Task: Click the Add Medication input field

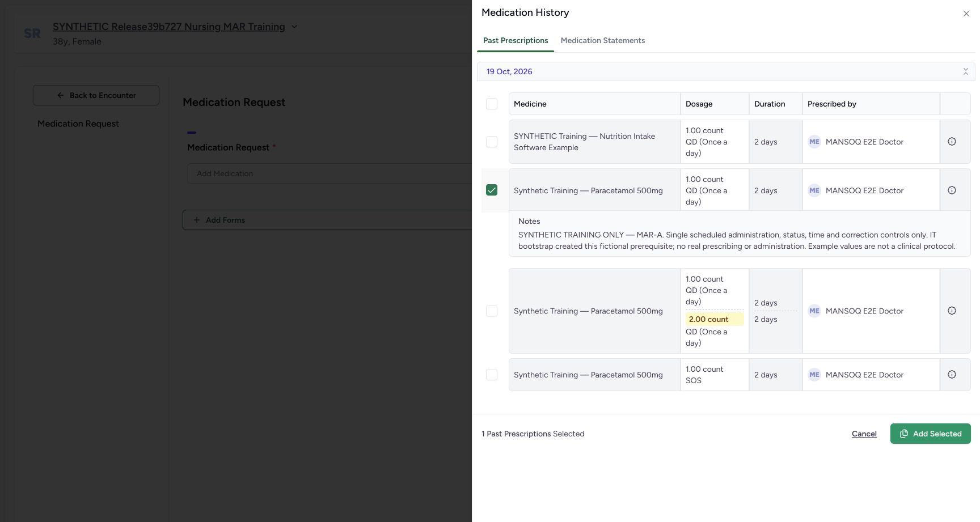Action: pyautogui.click(x=330, y=173)
